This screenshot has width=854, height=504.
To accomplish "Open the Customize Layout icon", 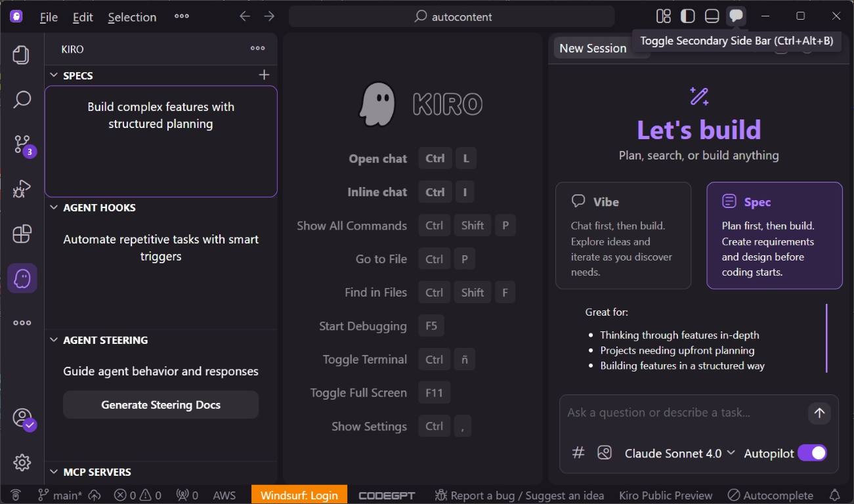I will [x=664, y=16].
